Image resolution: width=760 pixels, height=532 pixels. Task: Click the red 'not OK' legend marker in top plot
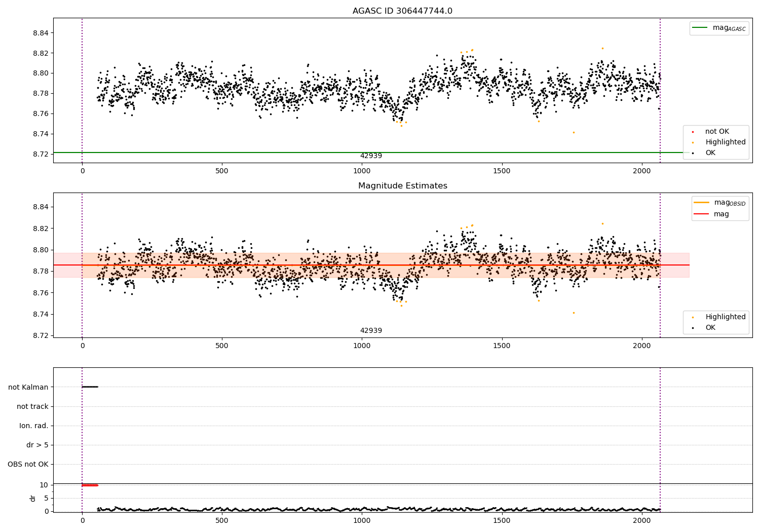(x=693, y=132)
